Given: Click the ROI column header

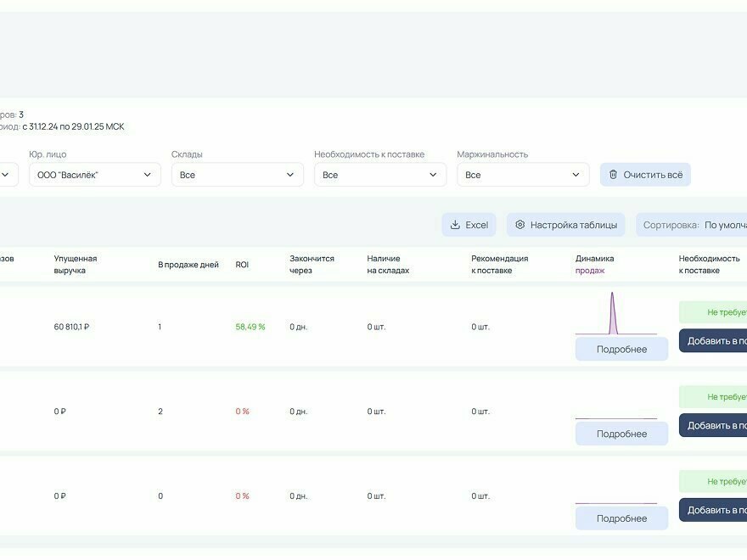Looking at the screenshot, I should [x=242, y=265].
